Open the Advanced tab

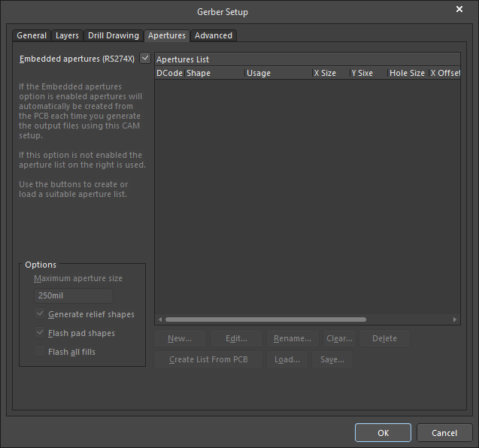214,35
